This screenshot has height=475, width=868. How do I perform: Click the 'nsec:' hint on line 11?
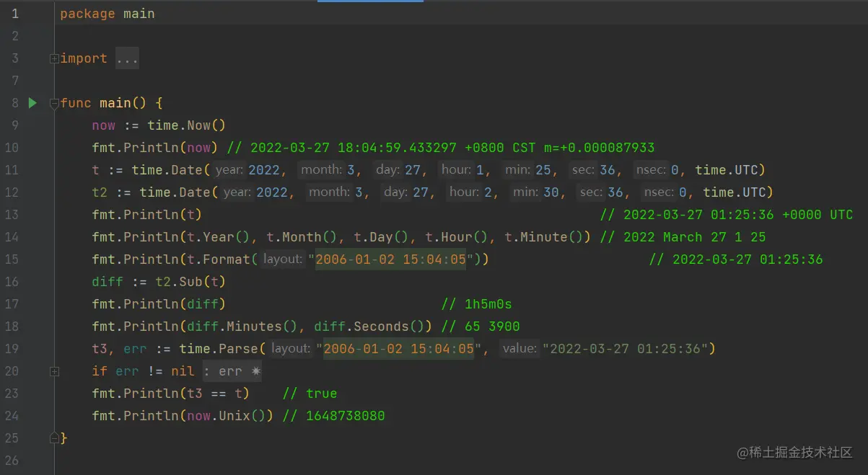(651, 170)
